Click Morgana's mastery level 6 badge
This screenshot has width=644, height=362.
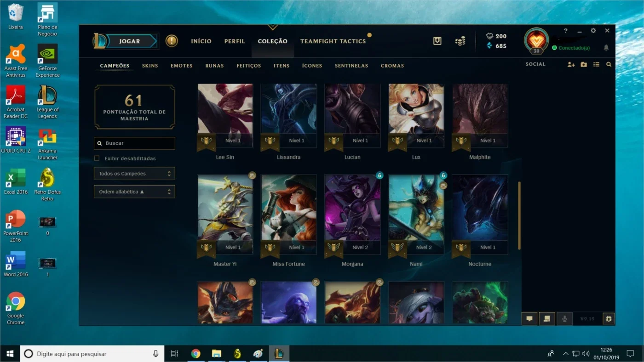[379, 175]
